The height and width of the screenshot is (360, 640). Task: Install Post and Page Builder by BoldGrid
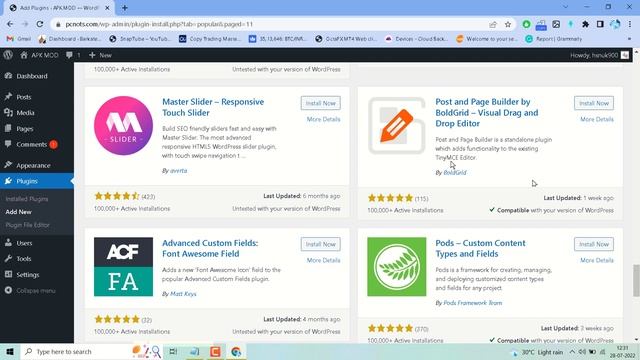click(x=593, y=103)
